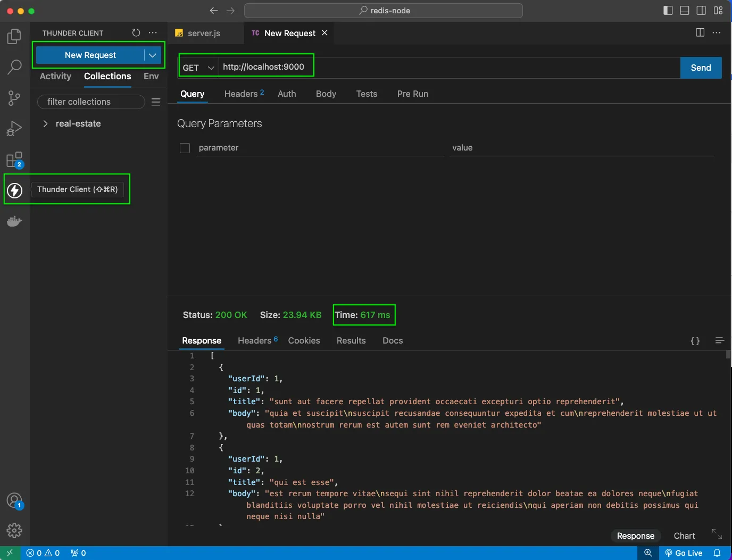732x560 pixels.
Task: Open errors and warnings in status bar
Action: pyautogui.click(x=43, y=553)
